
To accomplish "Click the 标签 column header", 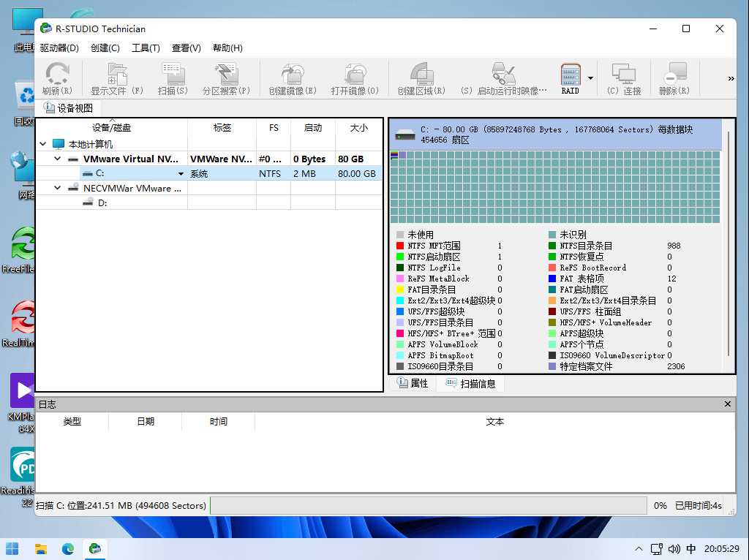I will (x=222, y=128).
